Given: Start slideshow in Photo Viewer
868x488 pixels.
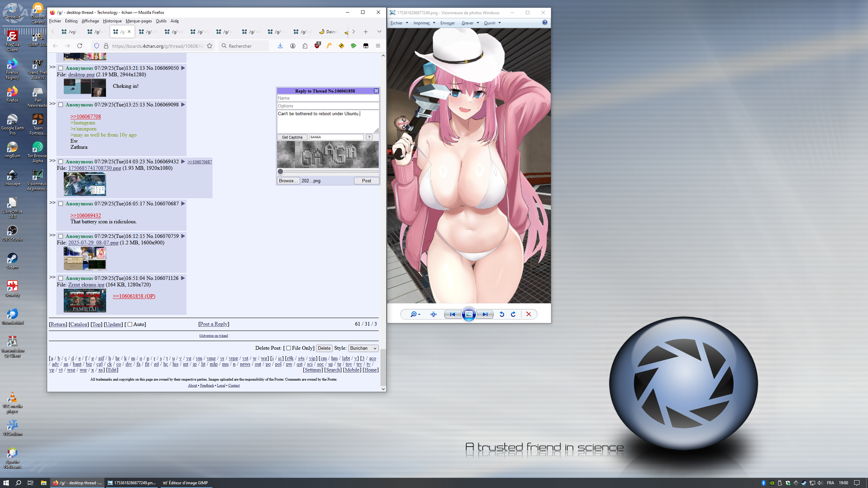Looking at the screenshot, I should click(469, 314).
